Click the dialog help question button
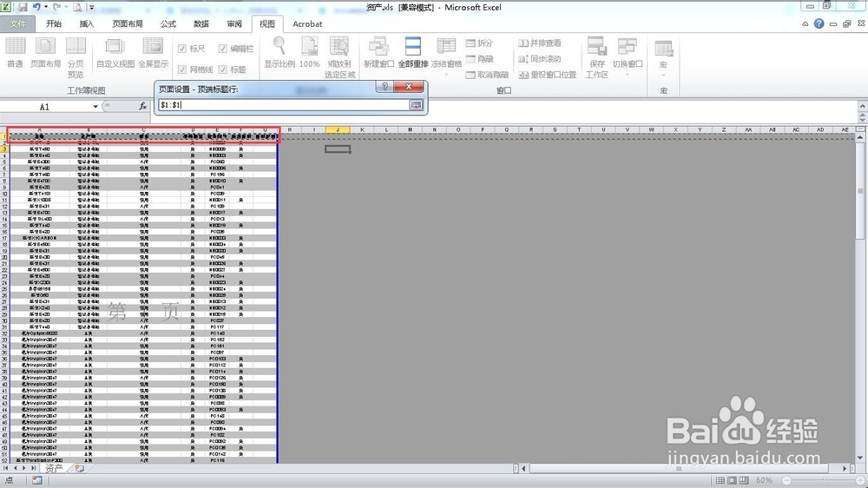This screenshot has width=868, height=488. click(x=385, y=87)
